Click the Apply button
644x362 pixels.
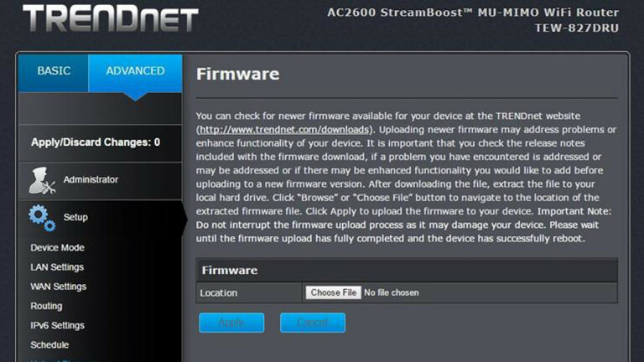(231, 323)
